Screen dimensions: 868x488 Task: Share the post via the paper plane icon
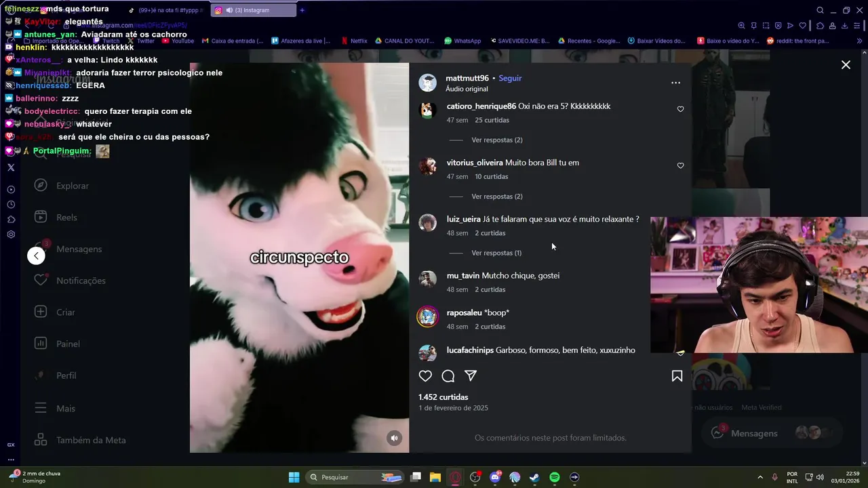(471, 376)
